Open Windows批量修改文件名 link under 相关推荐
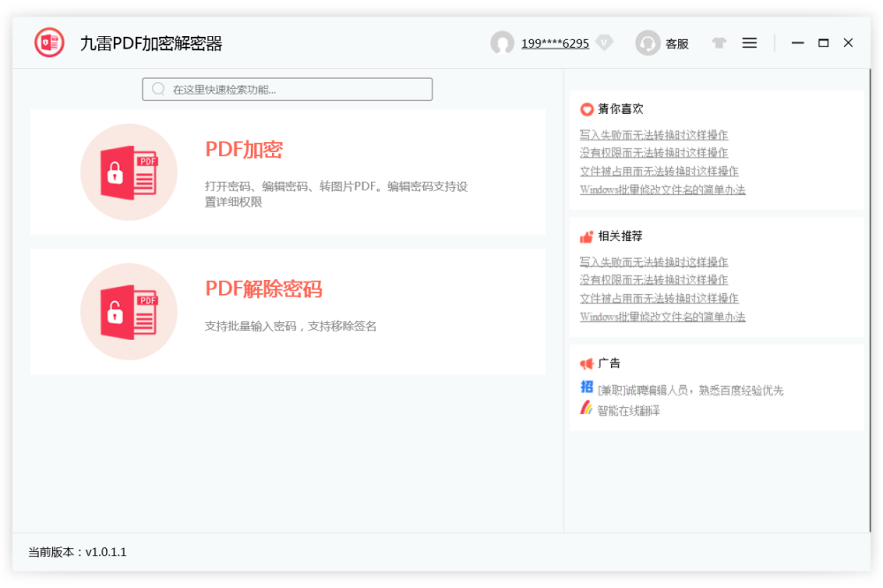Screen dimensions: 883x588 coord(662,317)
